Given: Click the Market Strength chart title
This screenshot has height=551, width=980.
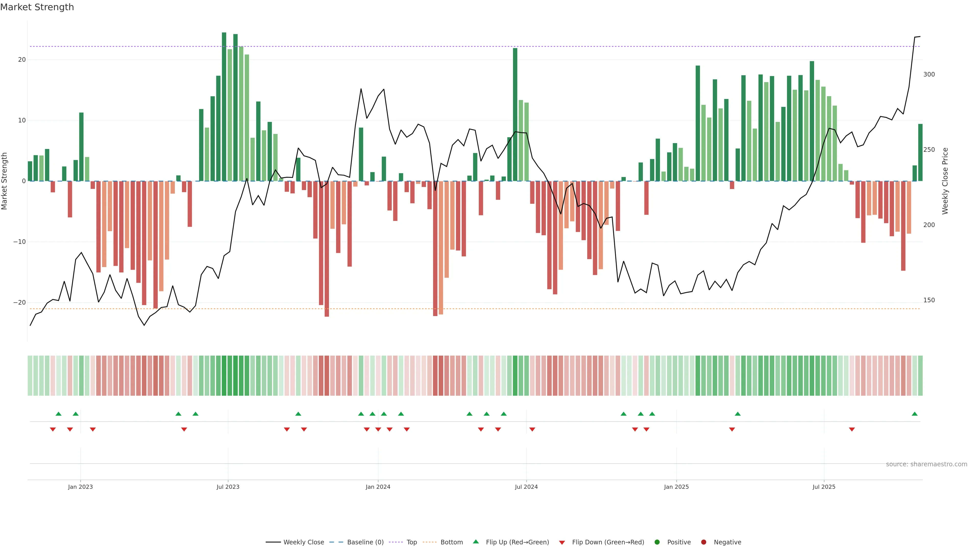Looking at the screenshot, I should coord(37,7).
